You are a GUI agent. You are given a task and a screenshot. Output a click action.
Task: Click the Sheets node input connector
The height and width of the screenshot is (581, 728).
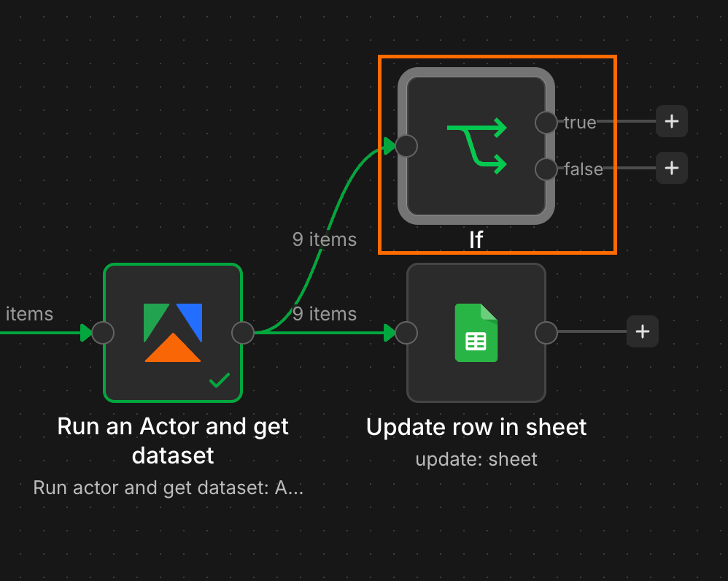(x=406, y=333)
